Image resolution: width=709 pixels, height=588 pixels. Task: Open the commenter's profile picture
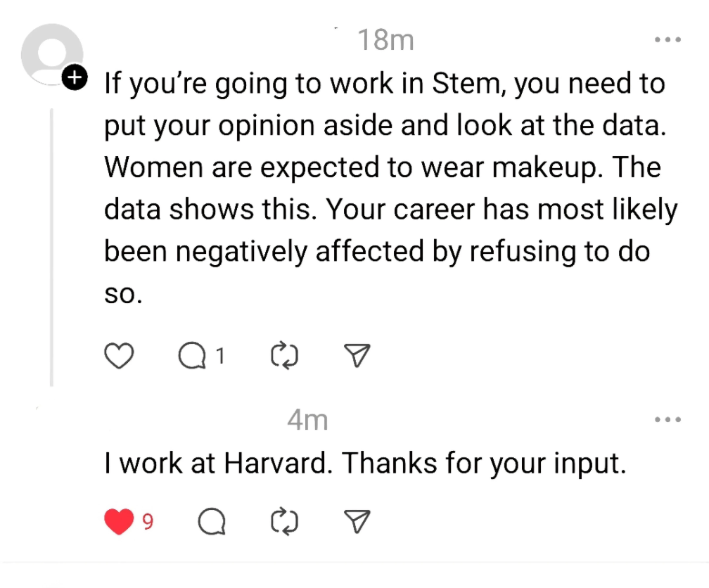[53, 53]
